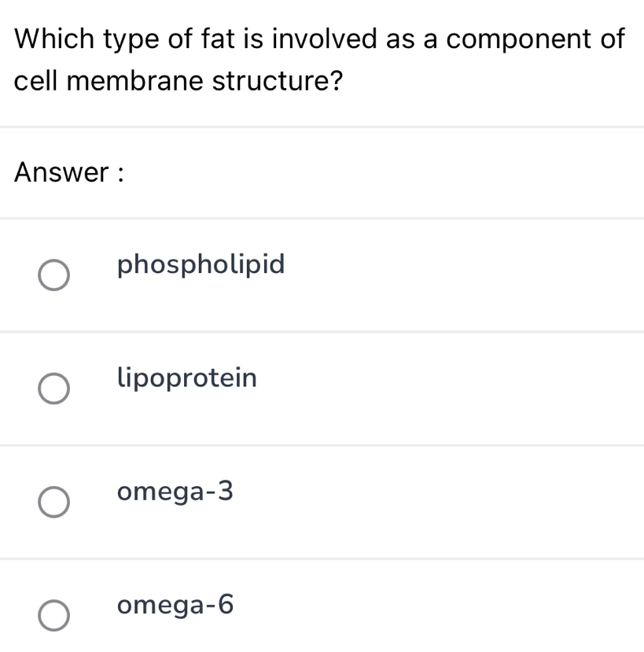The width and height of the screenshot is (644, 652).
Task: Select the omega-6 radio button
Action: click(x=54, y=614)
